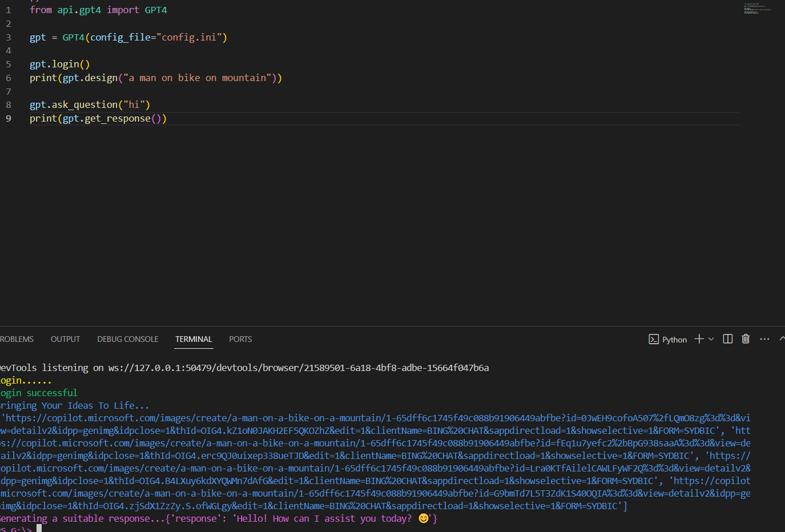The height and width of the screenshot is (532, 785).
Task: Switch to the DEBUG CONSOLE tab
Action: pos(128,339)
